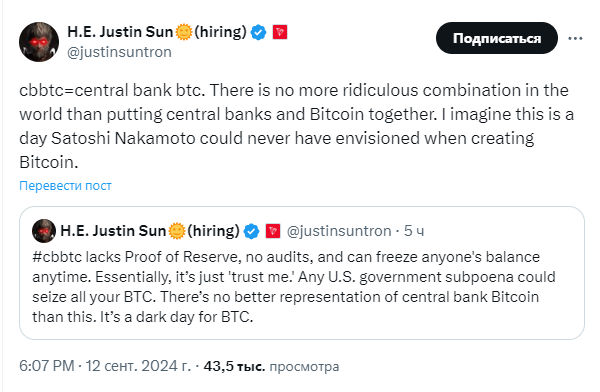Screen dimensions: 600x392
Task: Open the quoted post body text
Action: point(293,287)
